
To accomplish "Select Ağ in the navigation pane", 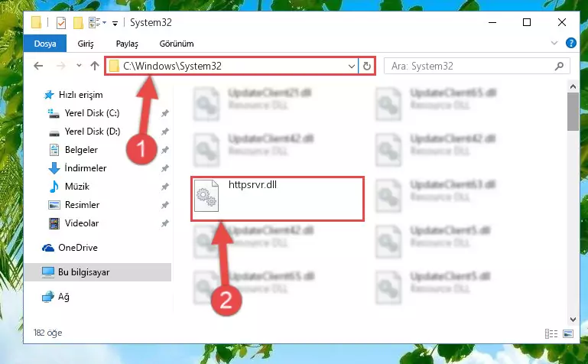I will pyautogui.click(x=63, y=297).
